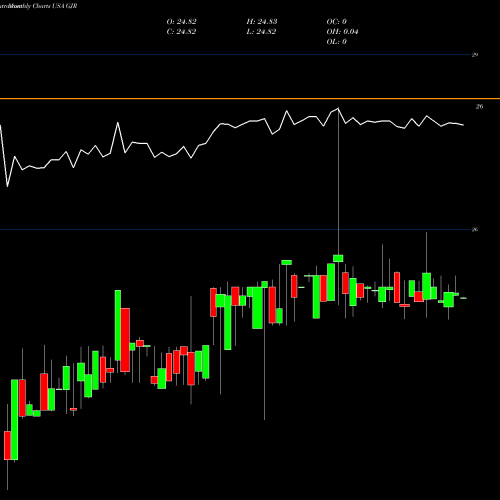Select the 26 label on the lower blue line
The width and height of the screenshot is (500, 500).
475,229
